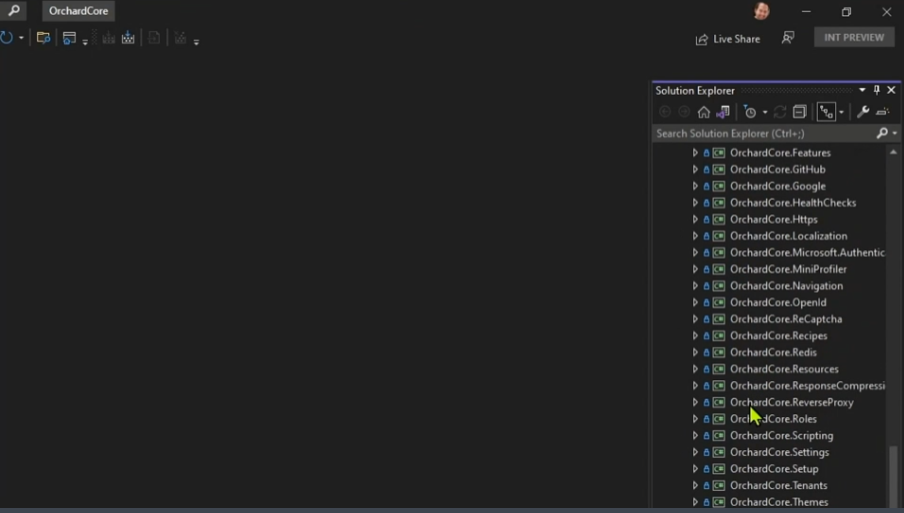Expand OrchardCore.Features project node
904x513 pixels.
click(x=695, y=153)
